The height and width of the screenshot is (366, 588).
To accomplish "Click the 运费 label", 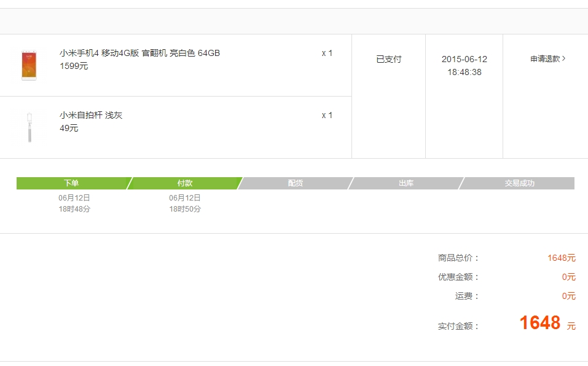I will 467,296.
